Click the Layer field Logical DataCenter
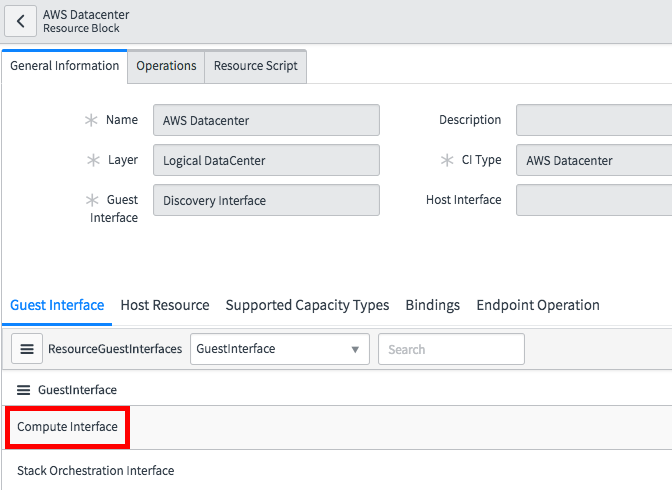This screenshot has height=490, width=672. (266, 160)
